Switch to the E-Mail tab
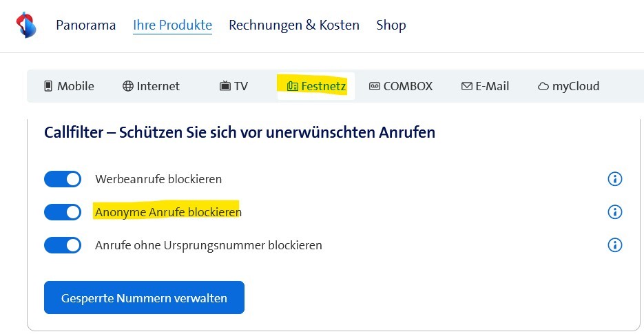 point(485,86)
